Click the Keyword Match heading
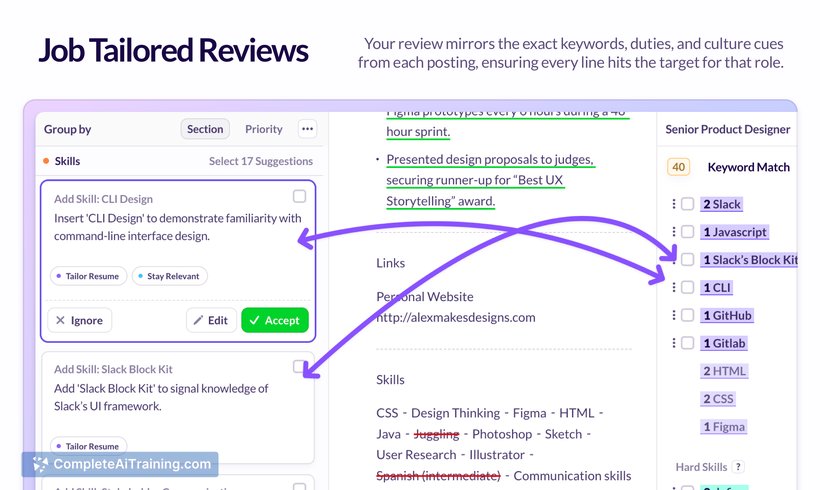This screenshot has height=490, width=820. point(748,167)
